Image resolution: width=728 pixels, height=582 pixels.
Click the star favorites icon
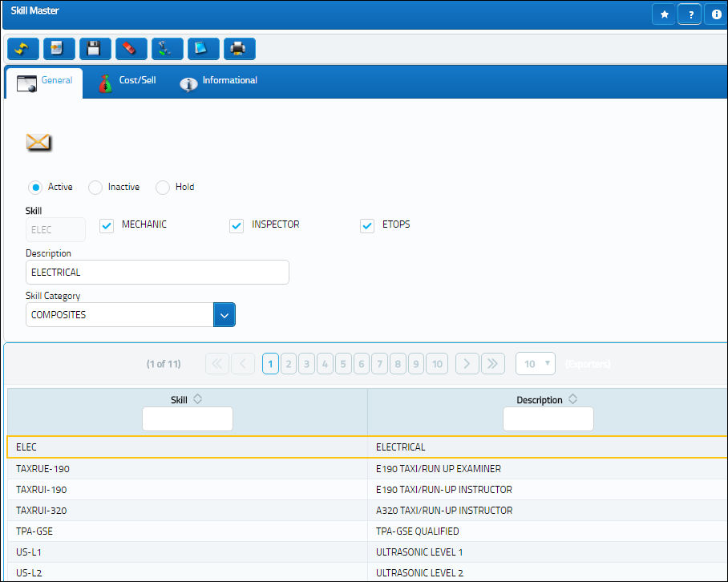point(664,14)
